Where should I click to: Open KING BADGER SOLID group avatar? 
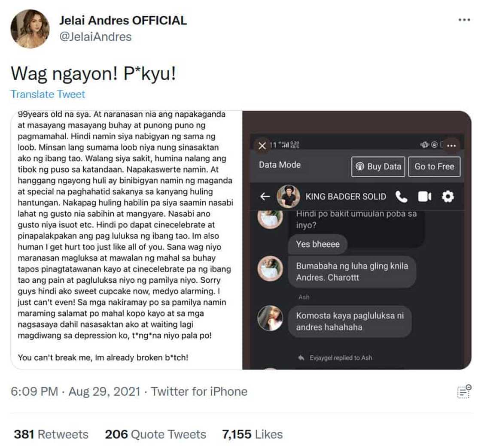[x=288, y=197]
